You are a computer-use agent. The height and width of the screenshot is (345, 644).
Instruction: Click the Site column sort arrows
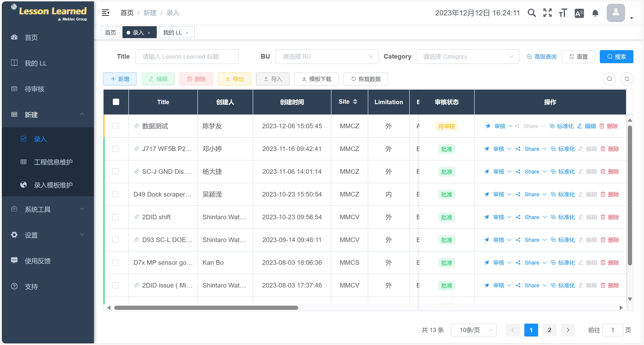355,102
